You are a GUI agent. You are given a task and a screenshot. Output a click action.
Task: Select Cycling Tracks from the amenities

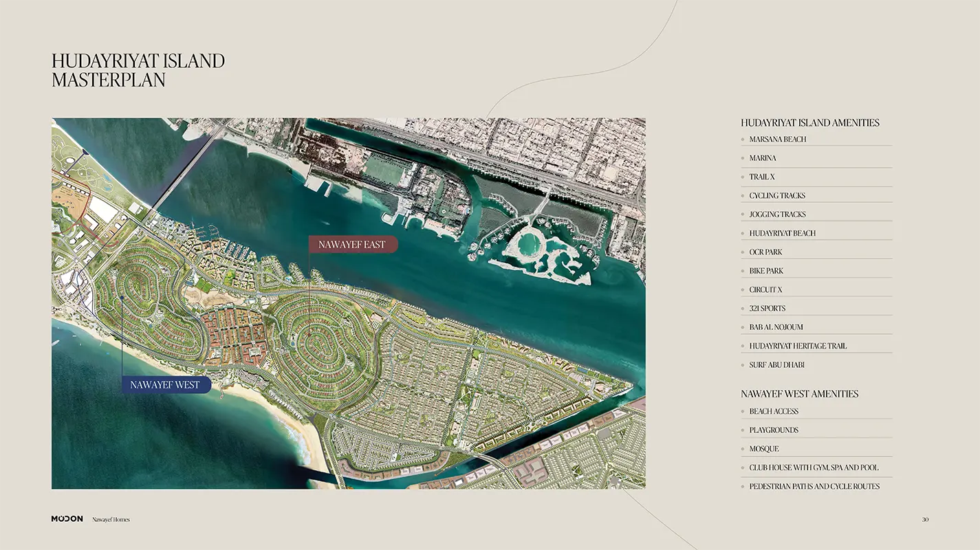777,196
